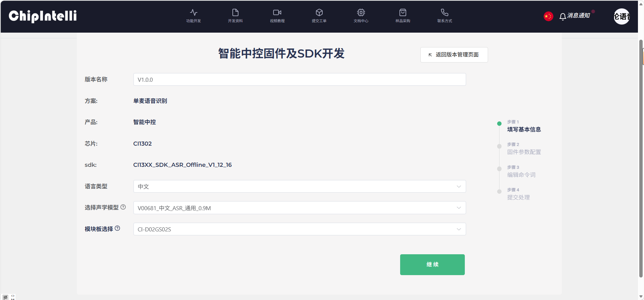Click the China flag language icon
The width and height of the screenshot is (644, 300).
[548, 16]
